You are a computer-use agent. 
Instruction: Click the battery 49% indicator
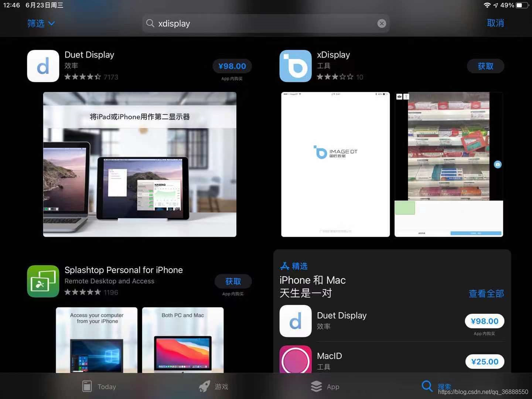(x=515, y=5)
